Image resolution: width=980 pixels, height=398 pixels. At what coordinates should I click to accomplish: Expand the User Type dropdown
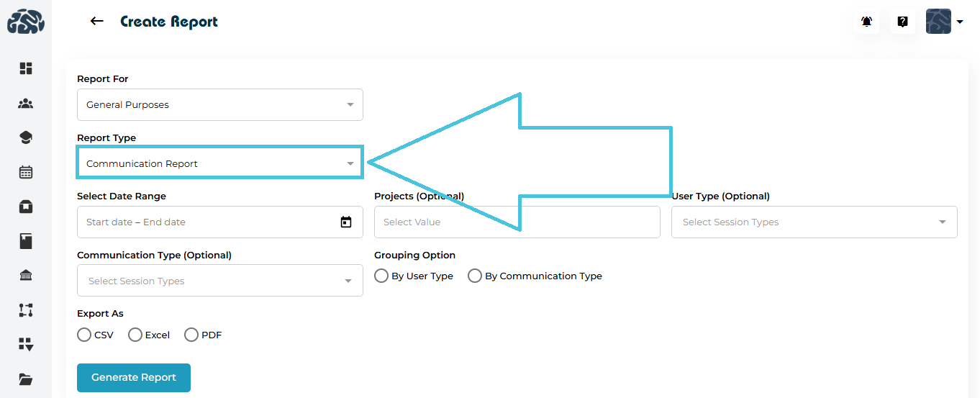coord(814,222)
